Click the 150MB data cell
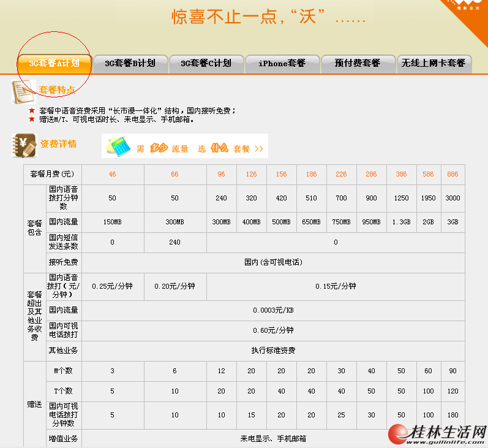The height and width of the screenshot is (448, 488). tap(113, 222)
